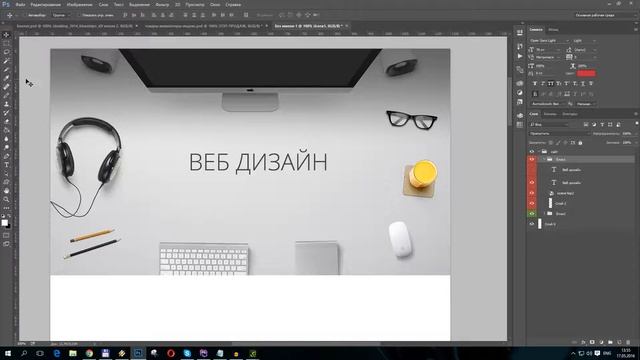Toggle the Автовыбор checkbox

[x=24, y=15]
